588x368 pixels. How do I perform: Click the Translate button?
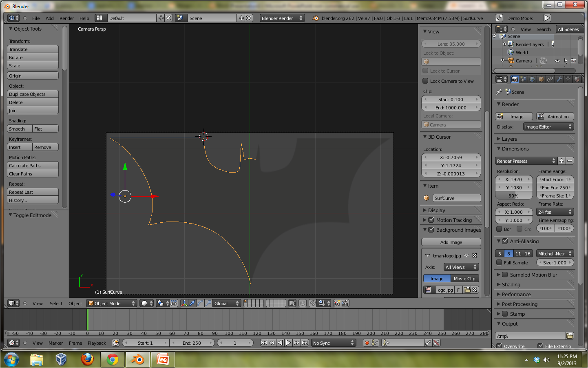coord(33,49)
